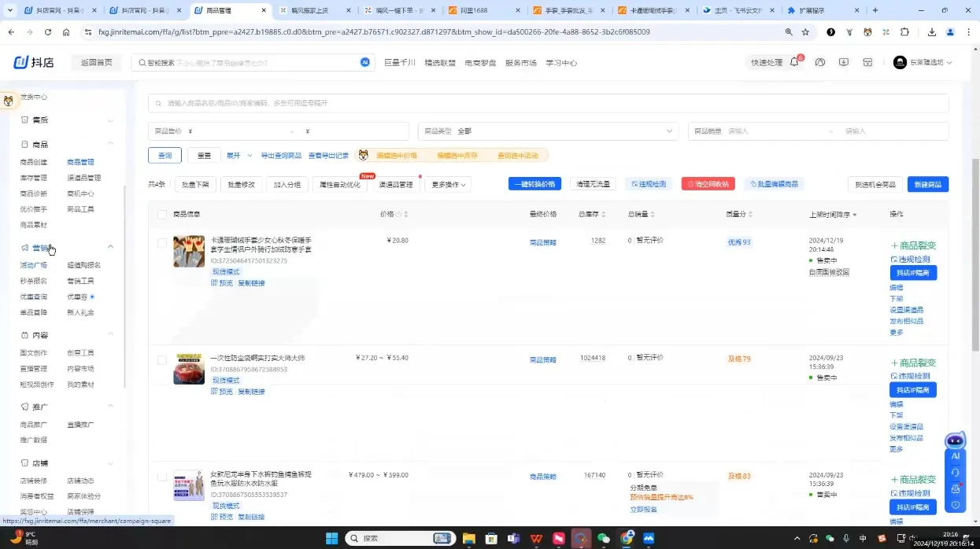
Task: Click the 抖店 logo in the top-left corner
Action: click(x=33, y=61)
